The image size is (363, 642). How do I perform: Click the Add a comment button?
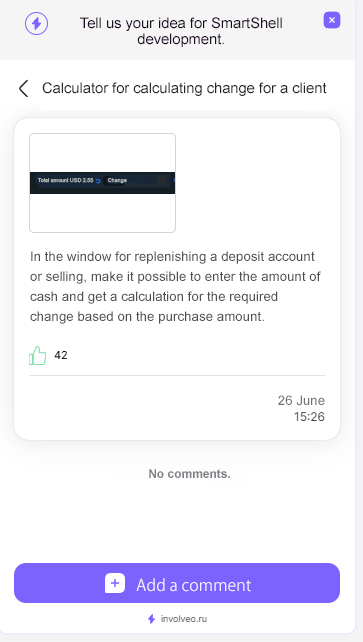177,583
